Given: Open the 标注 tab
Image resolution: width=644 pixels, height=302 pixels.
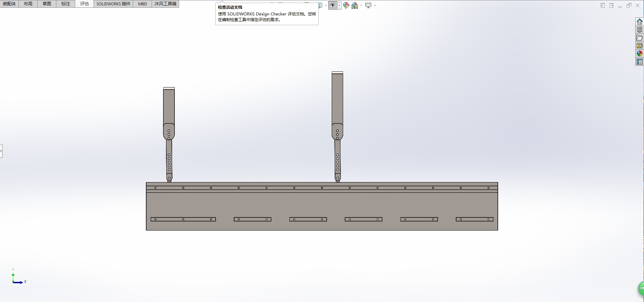Looking at the screenshot, I should pos(66,4).
